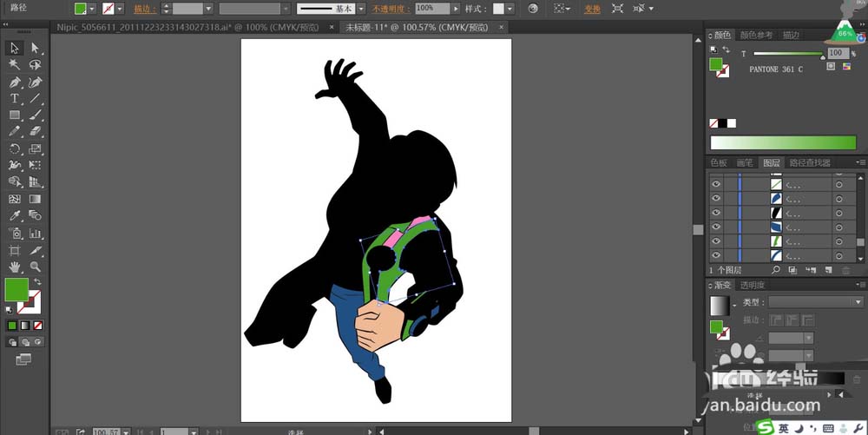Set paint mode to None in toolbox
Image resolution: width=868 pixels, height=435 pixels.
[x=38, y=326]
